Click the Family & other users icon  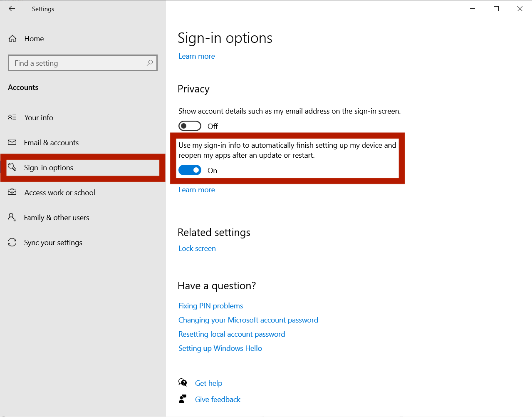(x=12, y=217)
